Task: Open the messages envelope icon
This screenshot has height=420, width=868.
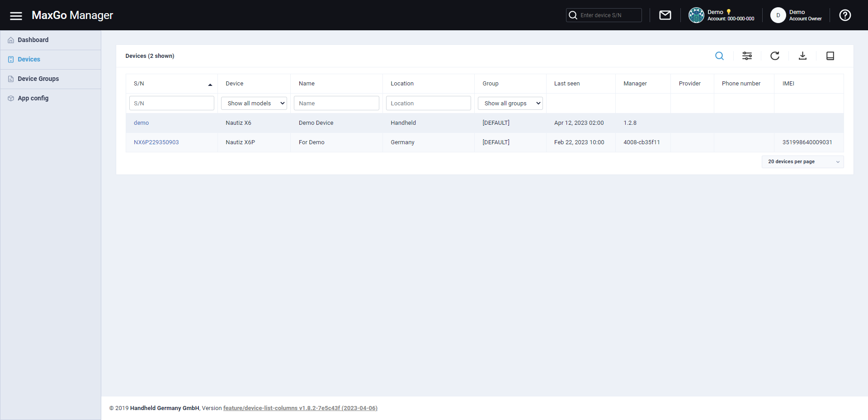Action: click(x=665, y=15)
